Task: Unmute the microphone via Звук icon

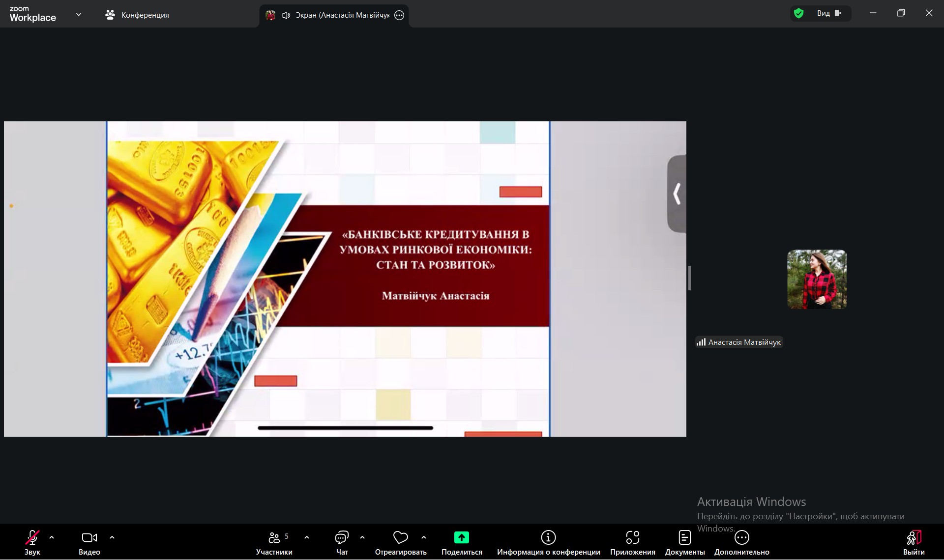Action: pos(32,538)
